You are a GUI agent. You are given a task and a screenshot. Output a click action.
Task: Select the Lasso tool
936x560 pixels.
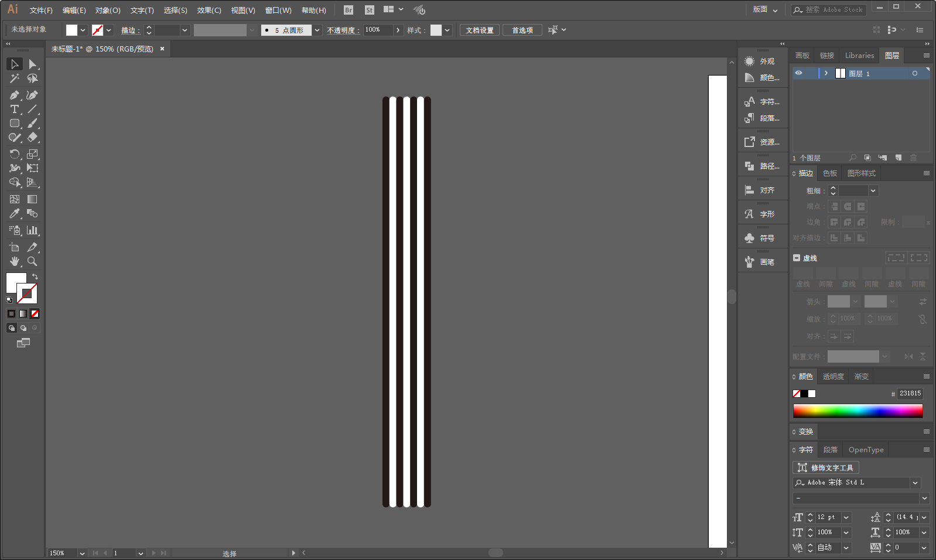33,78
